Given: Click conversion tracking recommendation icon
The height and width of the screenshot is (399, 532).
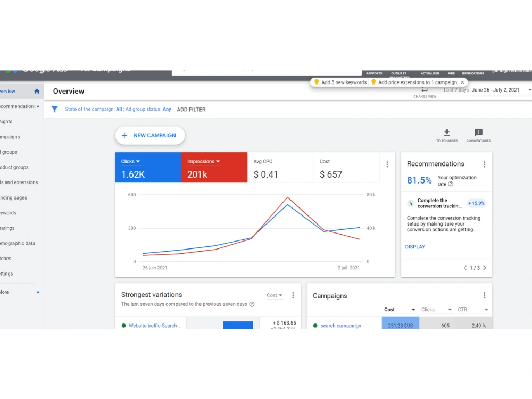Looking at the screenshot, I should pyautogui.click(x=411, y=203).
